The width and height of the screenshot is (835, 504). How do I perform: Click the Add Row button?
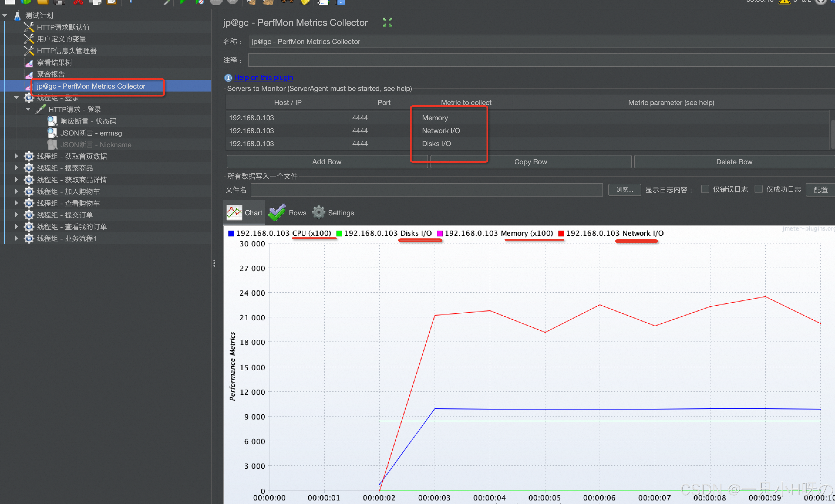pyautogui.click(x=326, y=162)
